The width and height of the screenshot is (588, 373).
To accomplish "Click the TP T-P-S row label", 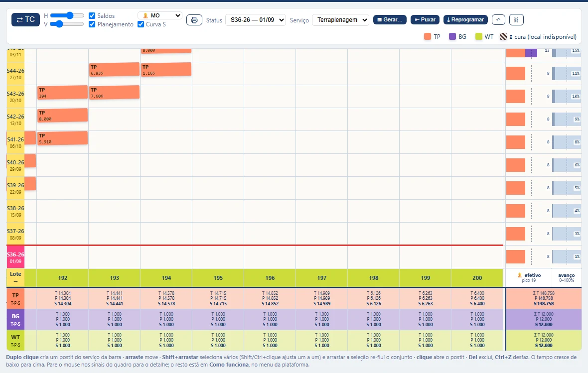I will pos(15,298).
